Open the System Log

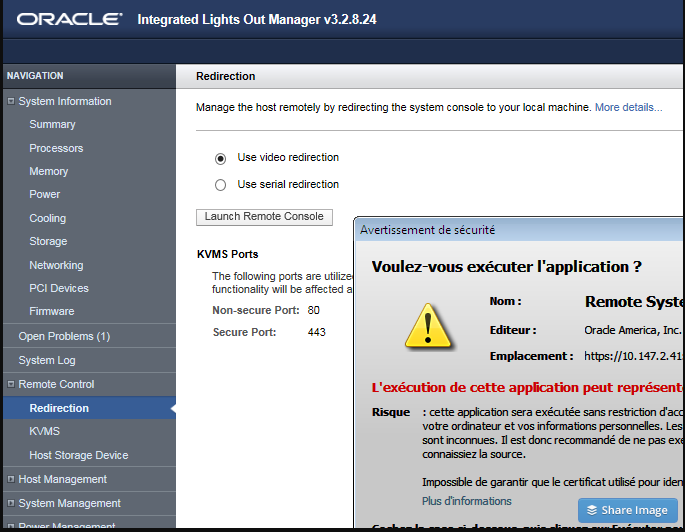47,360
